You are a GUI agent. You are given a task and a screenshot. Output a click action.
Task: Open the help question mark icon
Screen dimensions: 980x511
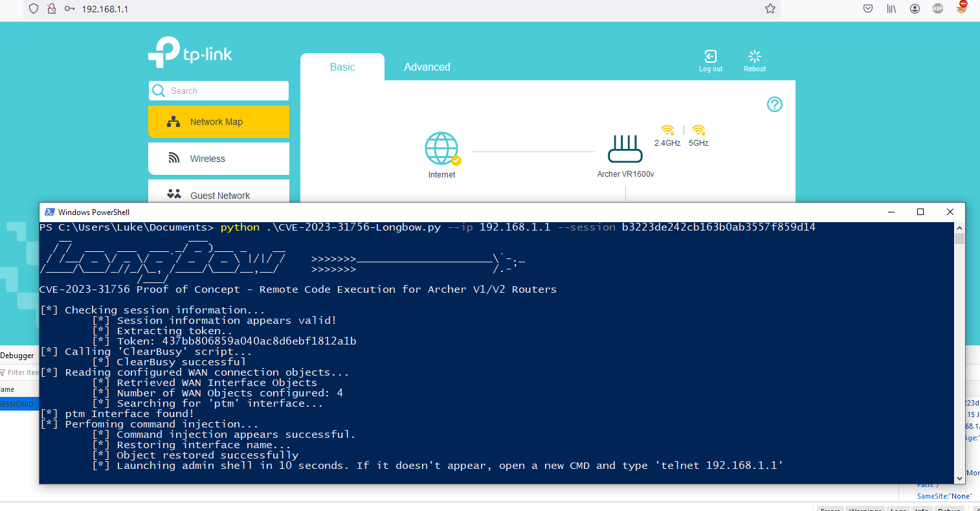point(775,104)
